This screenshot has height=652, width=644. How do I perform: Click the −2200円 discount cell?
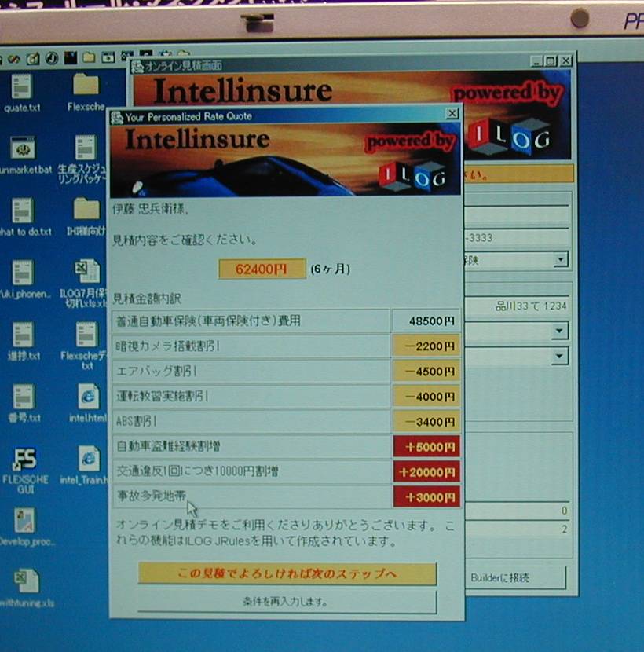point(426,346)
